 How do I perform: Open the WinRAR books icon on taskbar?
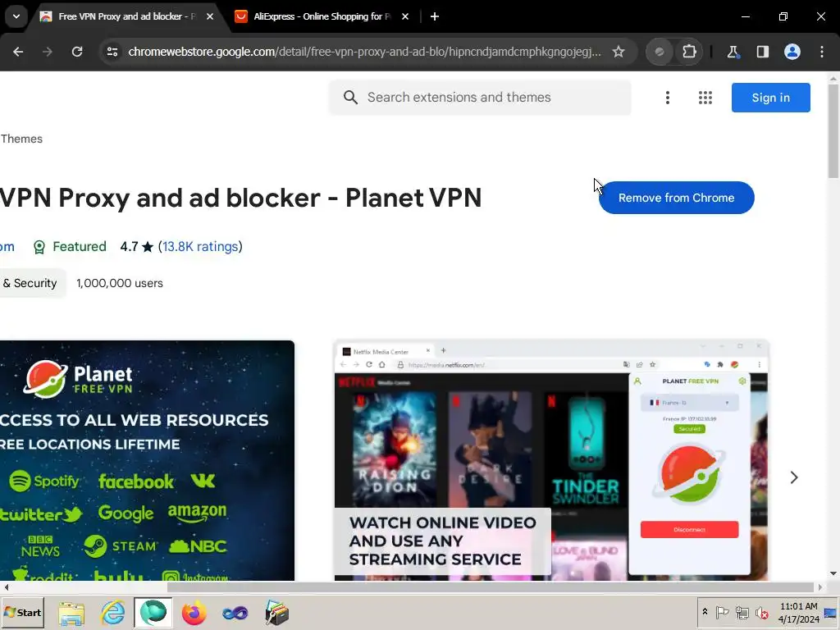point(276,612)
